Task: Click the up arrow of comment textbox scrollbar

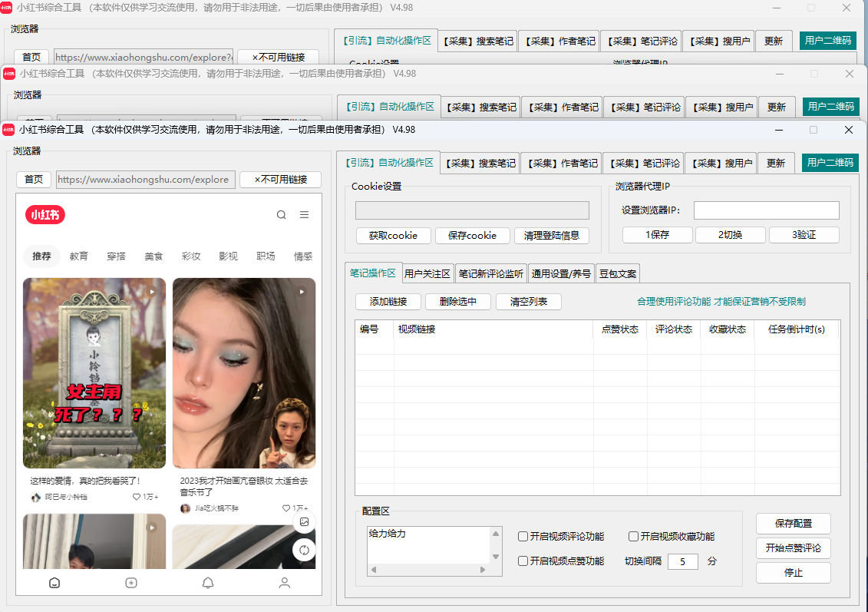Action: point(496,534)
